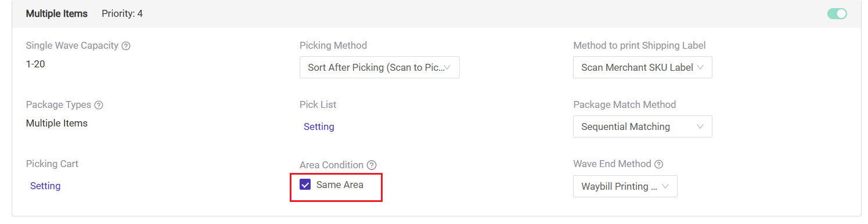Screen dimensions: 868x224
Task: Click the Method to print Shipping Label label
Action: click(x=639, y=45)
